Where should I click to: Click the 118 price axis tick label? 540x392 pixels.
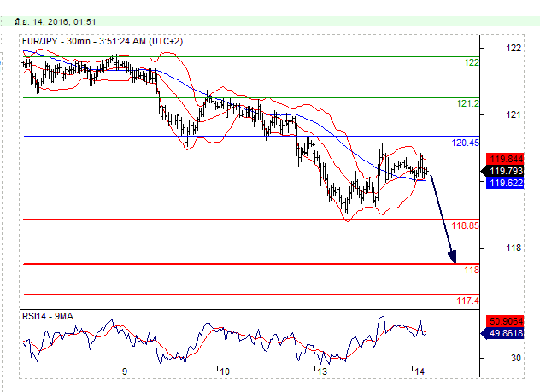514,248
